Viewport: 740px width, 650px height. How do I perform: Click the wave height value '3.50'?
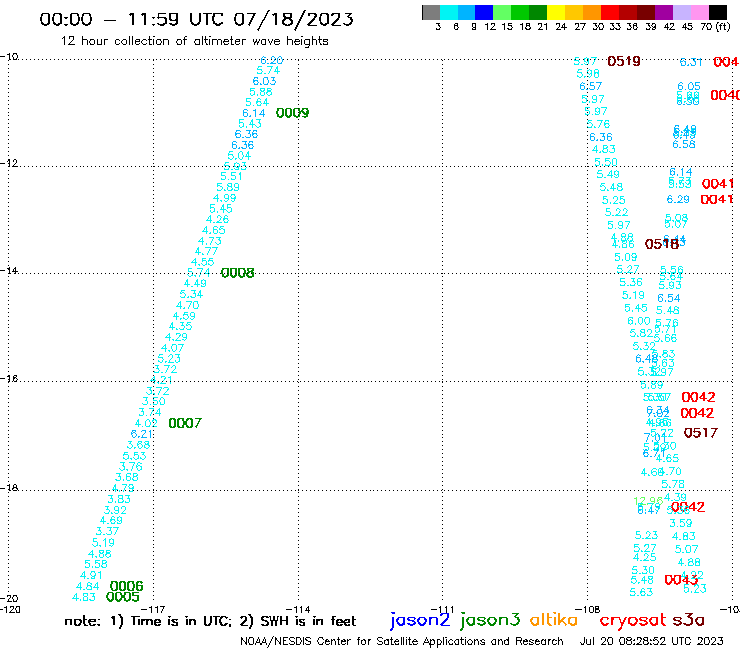tap(154, 401)
